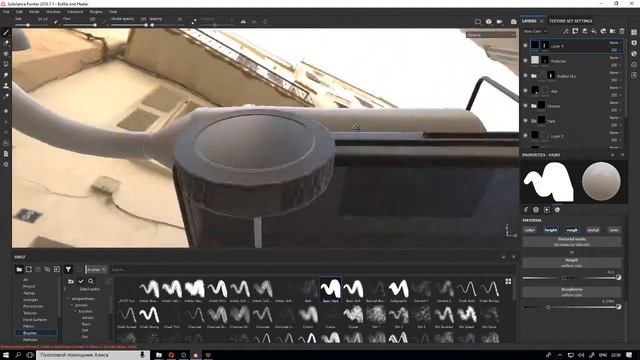
Task: Switch to Texture Set Settings tab
Action: (x=570, y=21)
